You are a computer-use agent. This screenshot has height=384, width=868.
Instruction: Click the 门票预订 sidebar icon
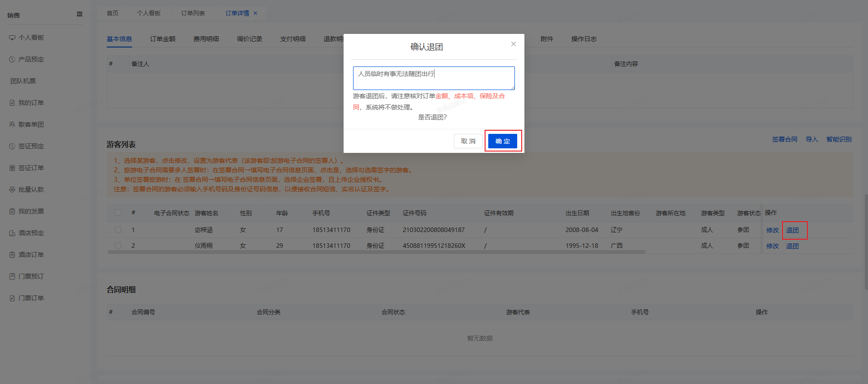pyautogui.click(x=12, y=276)
